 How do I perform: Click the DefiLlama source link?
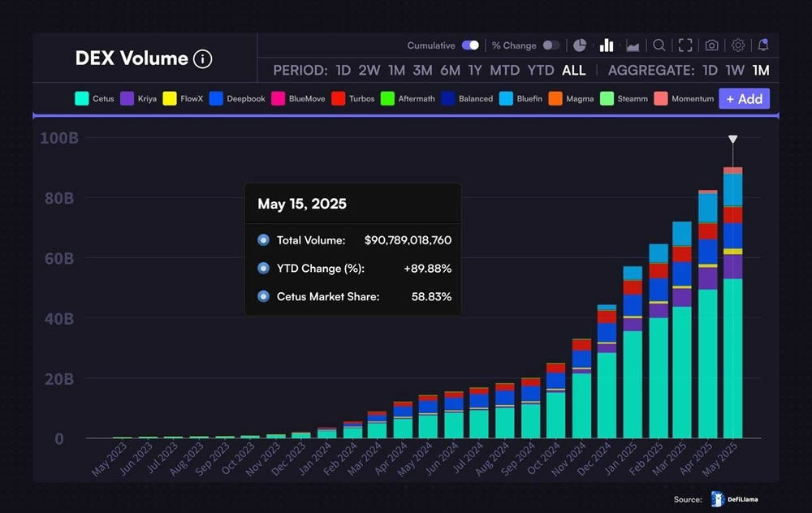pyautogui.click(x=735, y=499)
